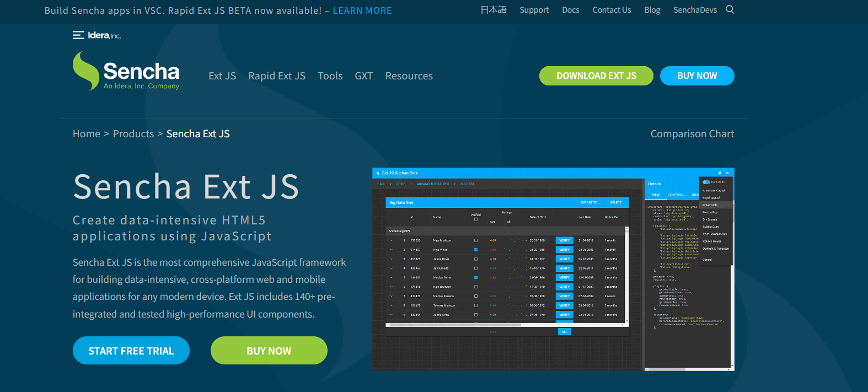Expand the row for Tommy Mishcon
Image resolution: width=868 pixels, height=392 pixels.
pyautogui.click(x=392, y=305)
